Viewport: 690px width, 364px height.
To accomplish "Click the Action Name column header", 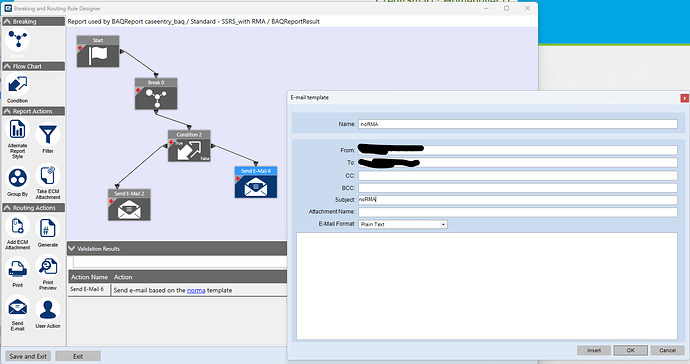I will pyautogui.click(x=89, y=277).
